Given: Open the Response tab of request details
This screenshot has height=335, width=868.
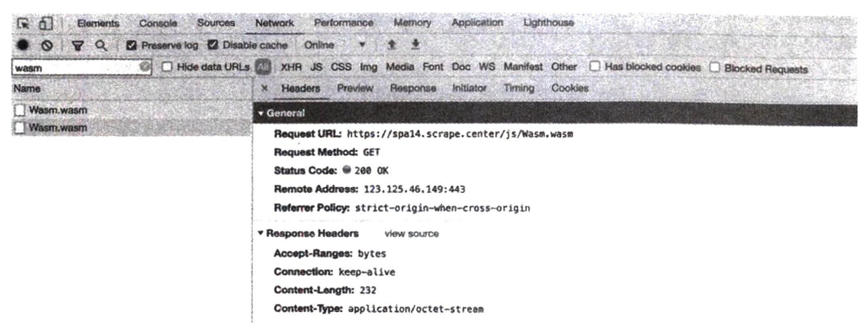Looking at the screenshot, I should 413,88.
